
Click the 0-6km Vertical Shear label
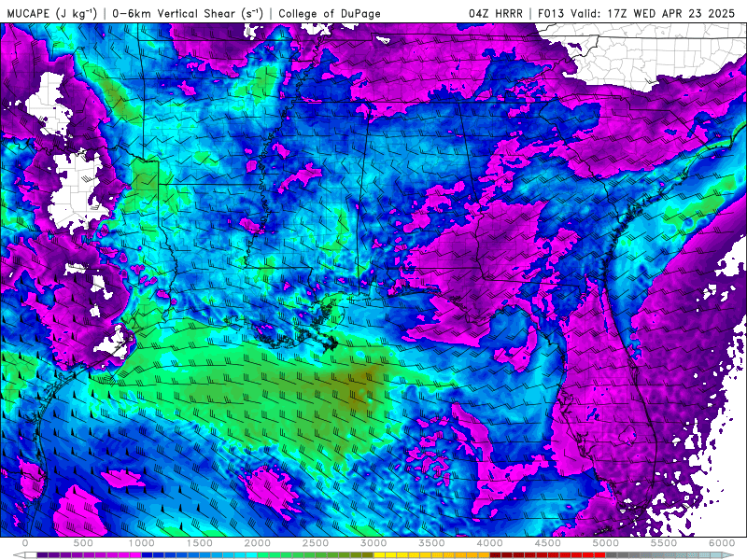tap(188, 13)
